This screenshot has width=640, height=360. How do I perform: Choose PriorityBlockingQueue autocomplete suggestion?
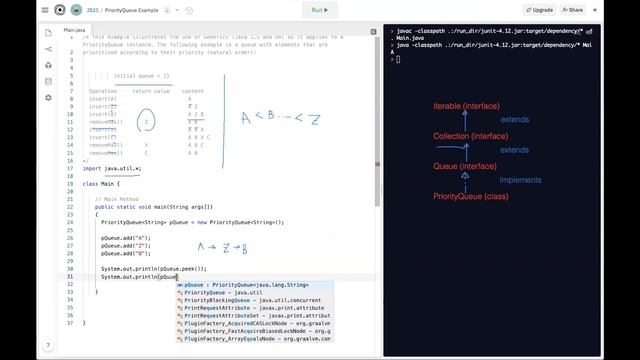coord(255,300)
